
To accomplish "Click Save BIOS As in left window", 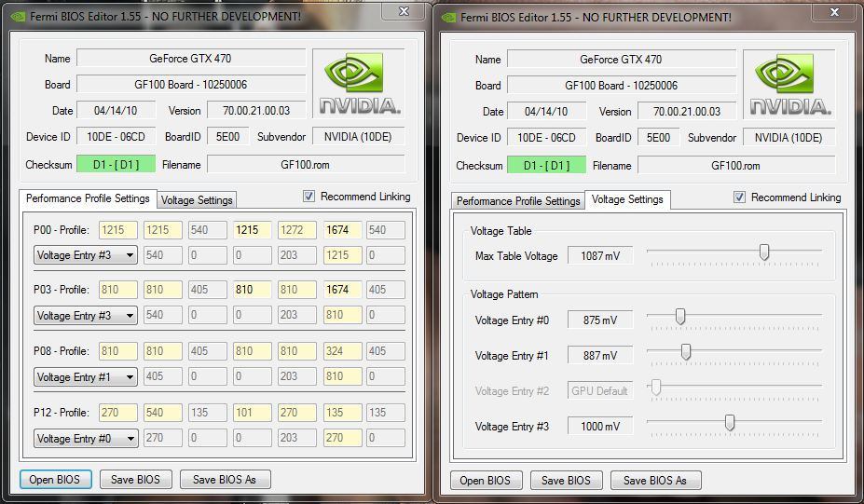I will (225, 480).
